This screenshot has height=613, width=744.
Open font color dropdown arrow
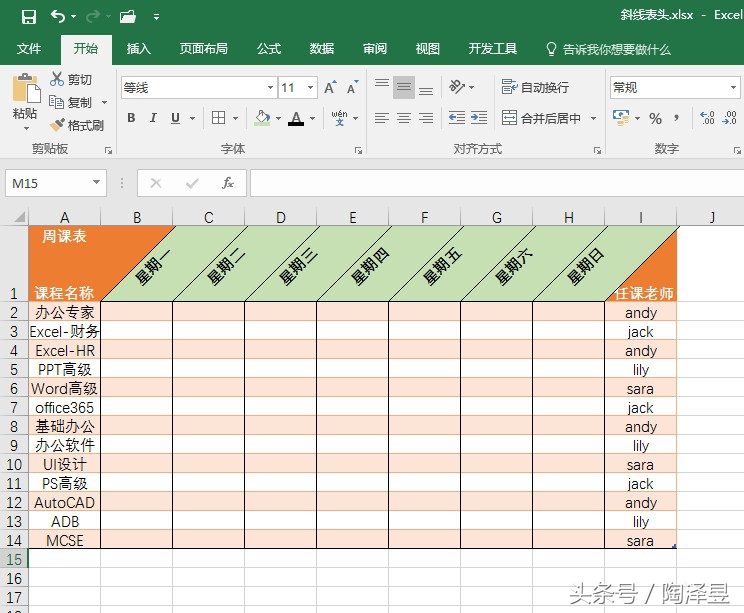tap(312, 118)
